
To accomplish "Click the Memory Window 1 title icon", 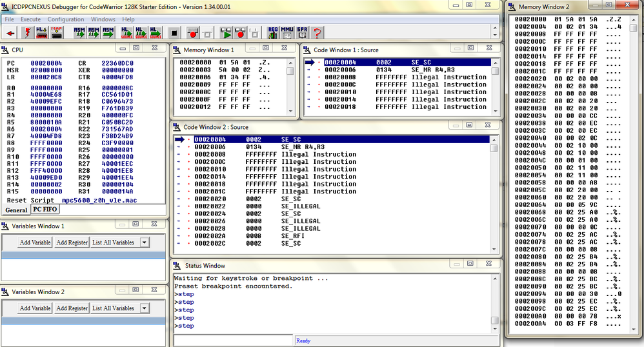I will pyautogui.click(x=177, y=50).
